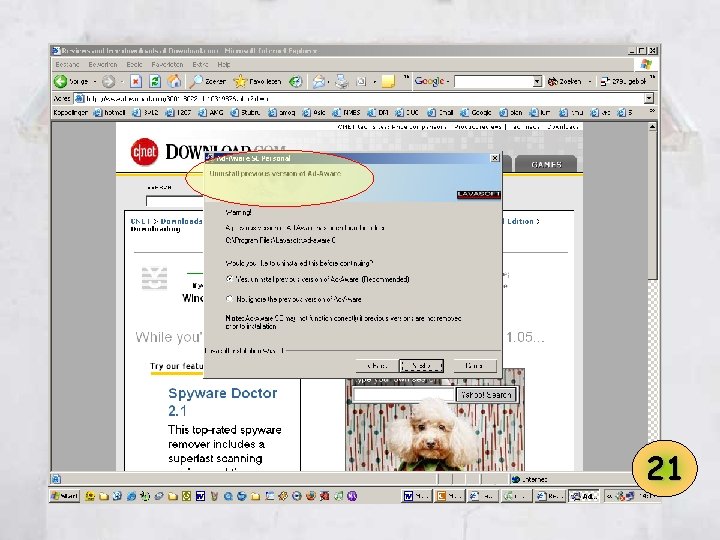
Task: Open the Bestand menu
Action: 67,64
